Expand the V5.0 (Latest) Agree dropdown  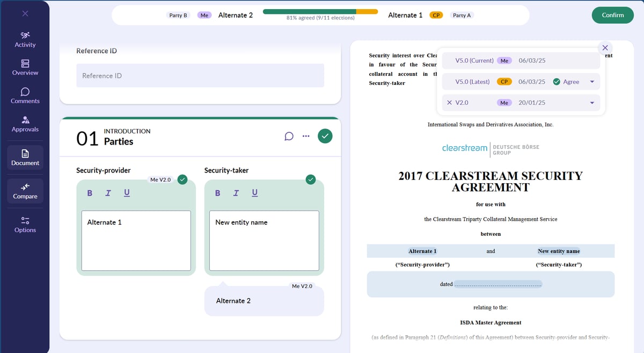point(592,82)
